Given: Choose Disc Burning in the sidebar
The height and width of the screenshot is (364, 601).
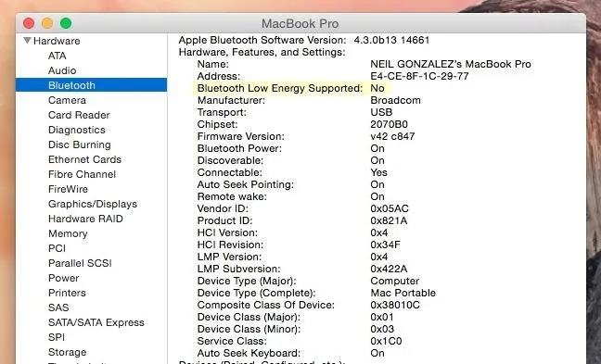Looking at the screenshot, I should [x=80, y=144].
